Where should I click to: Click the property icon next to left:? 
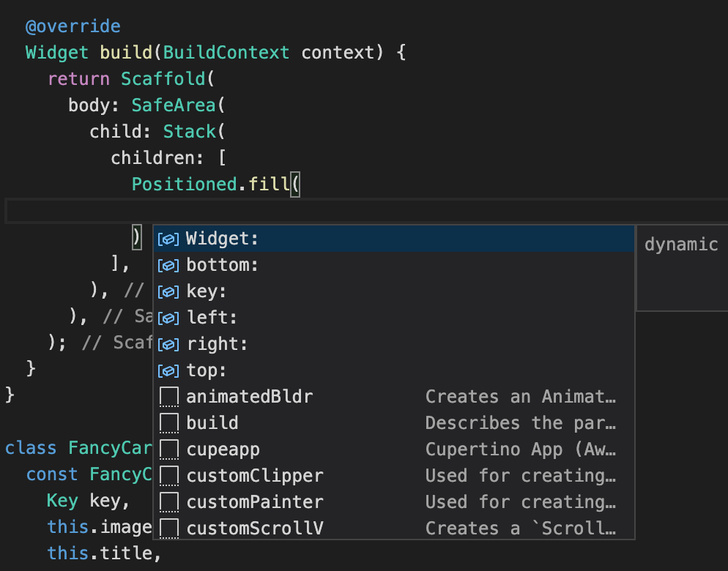(x=168, y=317)
